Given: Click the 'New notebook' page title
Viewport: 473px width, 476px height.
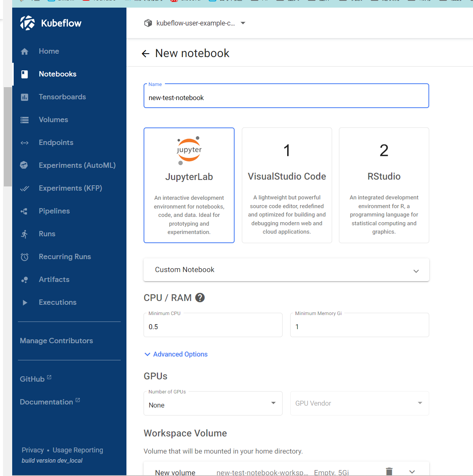Looking at the screenshot, I should pyautogui.click(x=192, y=53).
